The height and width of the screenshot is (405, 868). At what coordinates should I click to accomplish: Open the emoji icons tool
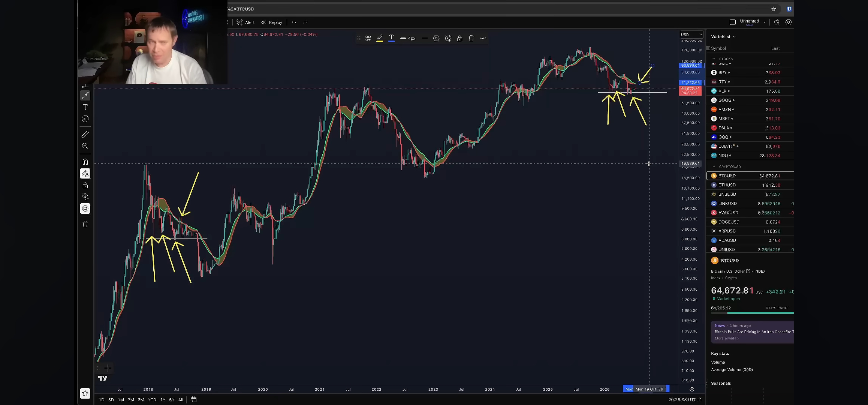(85, 119)
